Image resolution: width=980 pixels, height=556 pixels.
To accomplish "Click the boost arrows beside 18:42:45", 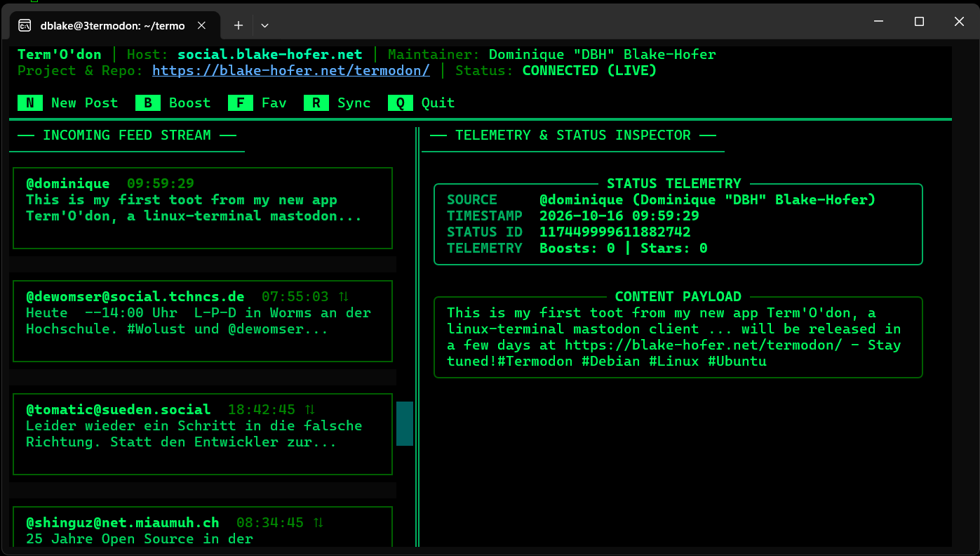I will click(309, 410).
